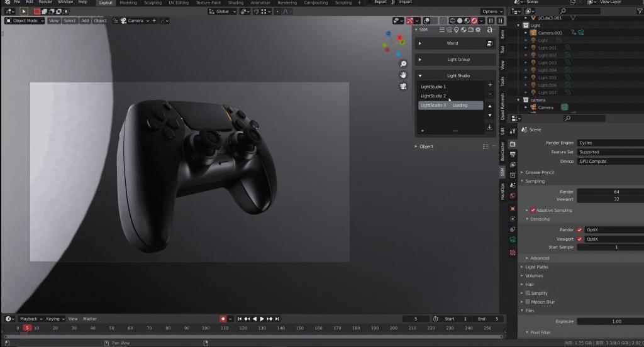644x347 pixels.
Task: Switch to rendered viewport shading
Action: pyautogui.click(x=474, y=21)
